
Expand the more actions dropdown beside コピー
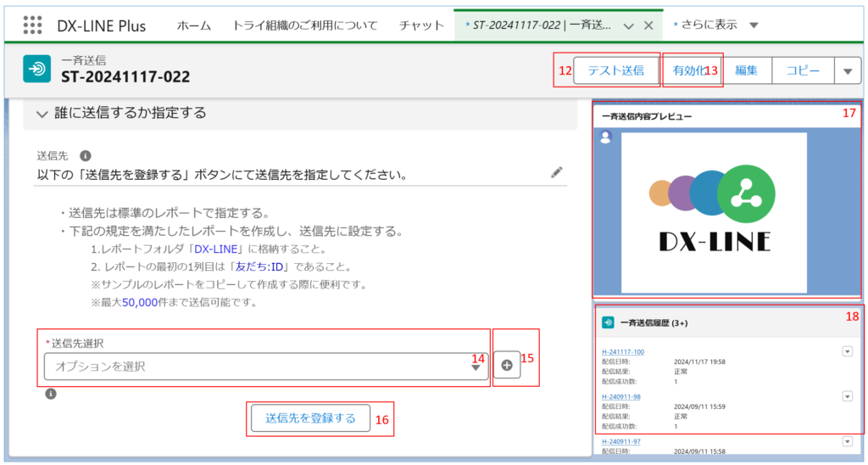pyautogui.click(x=847, y=71)
